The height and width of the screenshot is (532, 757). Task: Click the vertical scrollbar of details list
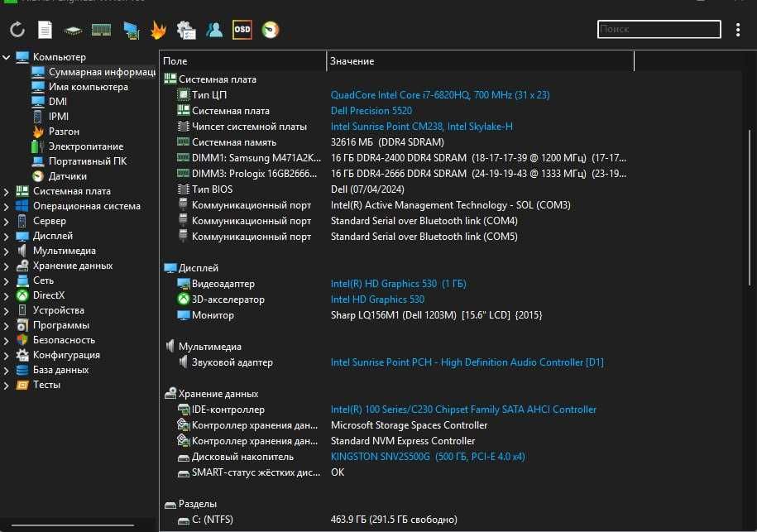pyautogui.click(x=750, y=208)
